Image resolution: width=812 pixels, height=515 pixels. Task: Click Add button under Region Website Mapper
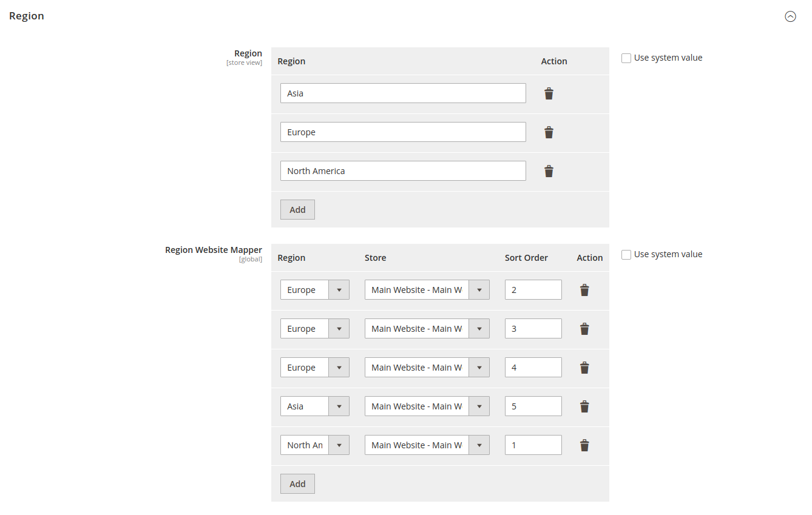pyautogui.click(x=297, y=484)
